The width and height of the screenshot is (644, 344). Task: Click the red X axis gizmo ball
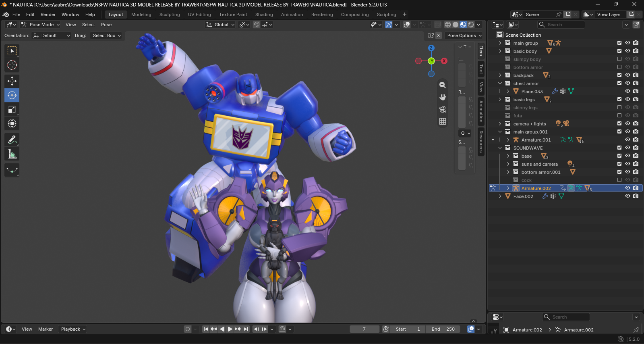tap(444, 61)
